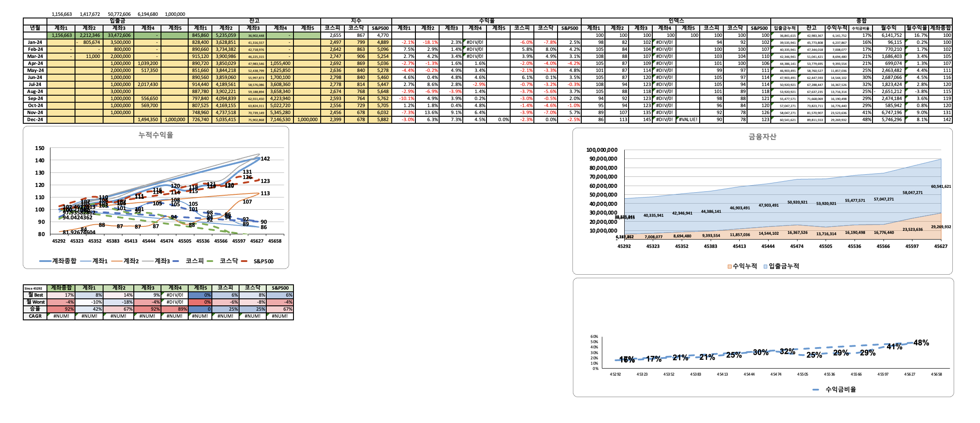Click the 월 Worst row label
Viewport: 980px width, 423px height.
point(35,302)
